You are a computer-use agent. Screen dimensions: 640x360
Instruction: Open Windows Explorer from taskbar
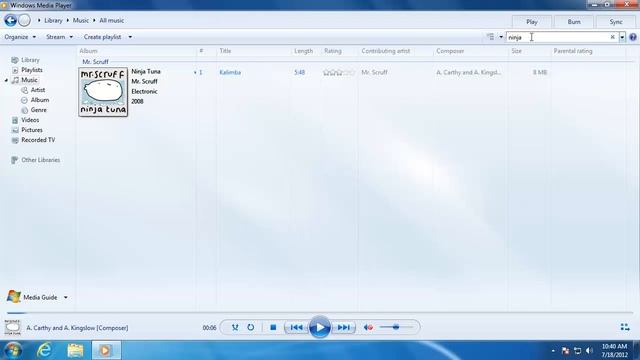pyautogui.click(x=75, y=350)
